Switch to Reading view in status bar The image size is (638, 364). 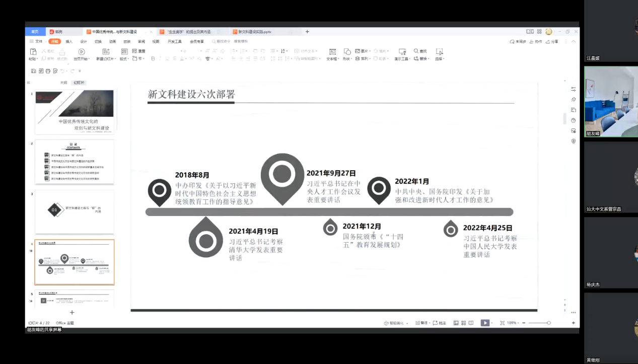[x=471, y=323]
